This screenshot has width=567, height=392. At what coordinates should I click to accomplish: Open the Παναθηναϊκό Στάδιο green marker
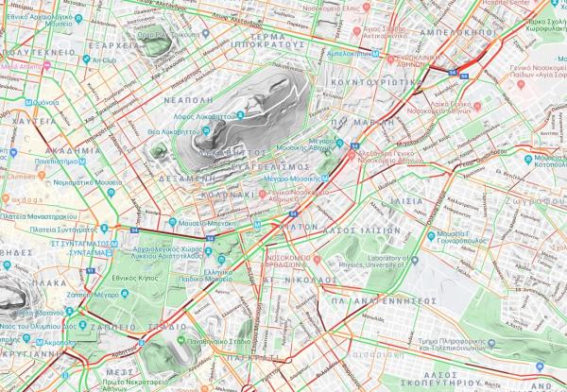click(181, 340)
